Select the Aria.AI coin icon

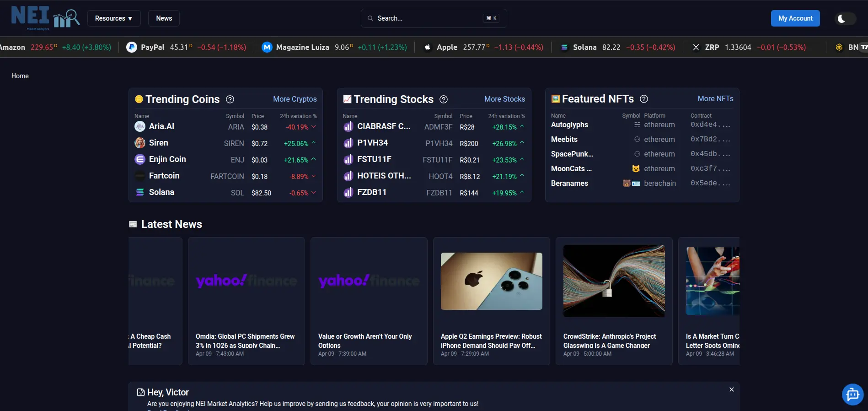click(x=140, y=126)
